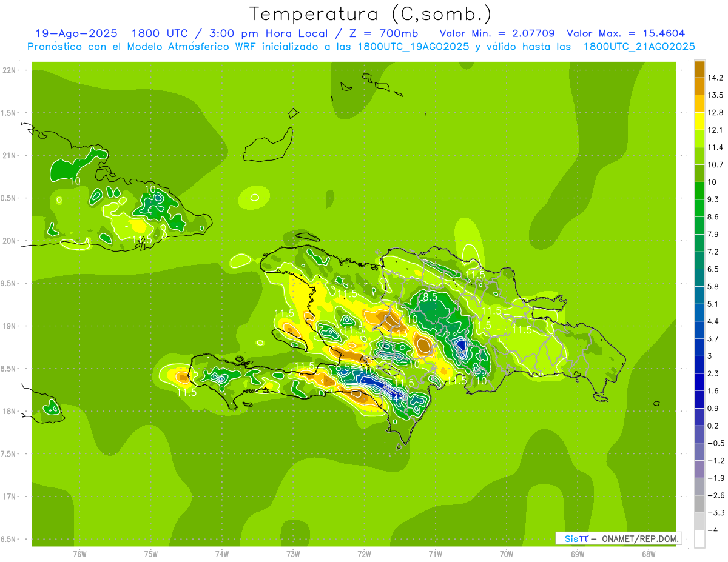Click the "ONAMET/REP.DOM." credit label
Screen dimensions: 728x562
(x=640, y=538)
